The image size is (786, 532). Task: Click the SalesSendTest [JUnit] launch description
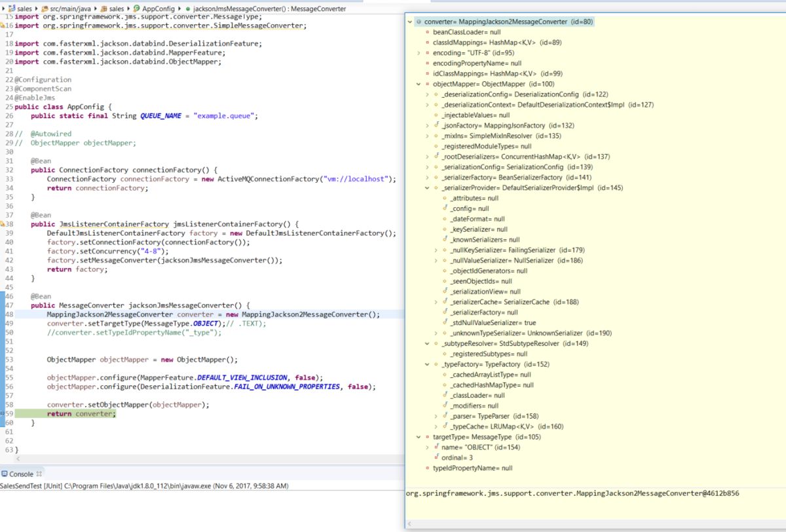143,486
